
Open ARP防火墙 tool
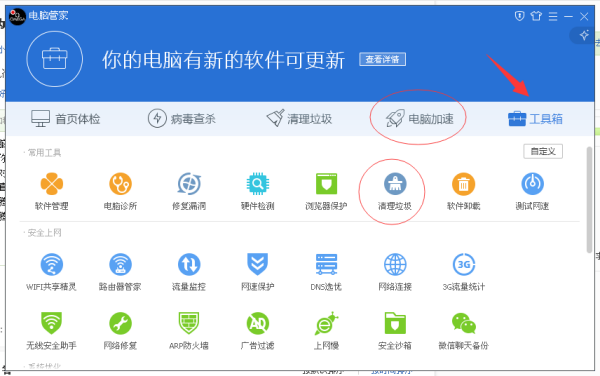click(189, 331)
